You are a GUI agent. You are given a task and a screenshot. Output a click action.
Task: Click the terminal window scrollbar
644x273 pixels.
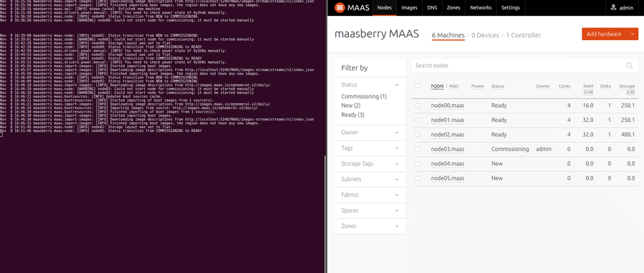[x=325, y=213]
